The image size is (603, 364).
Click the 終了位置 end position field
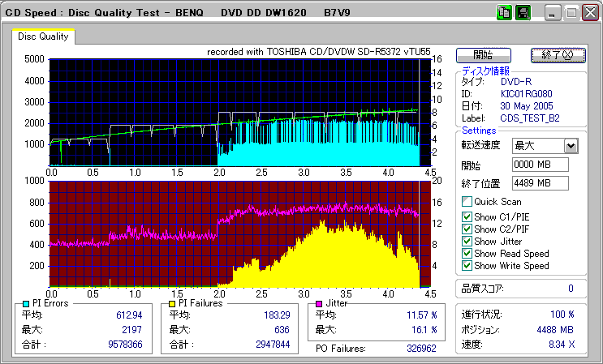540,182
